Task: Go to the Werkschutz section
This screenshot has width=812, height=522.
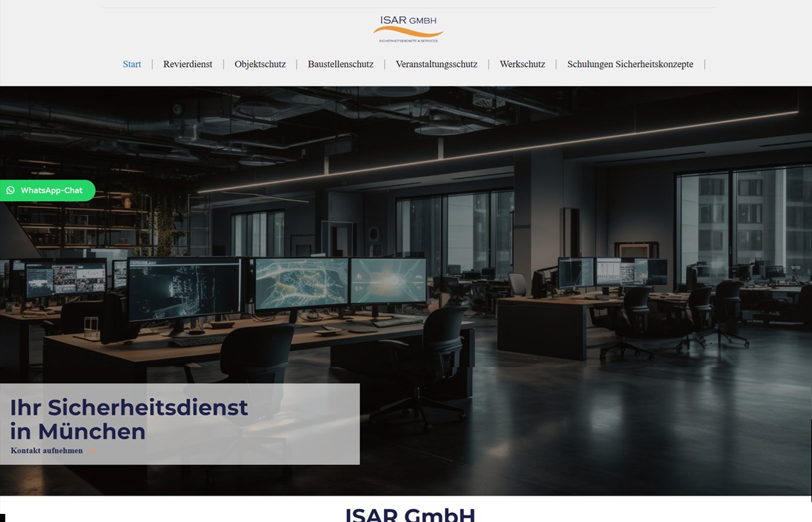Action: click(x=522, y=64)
